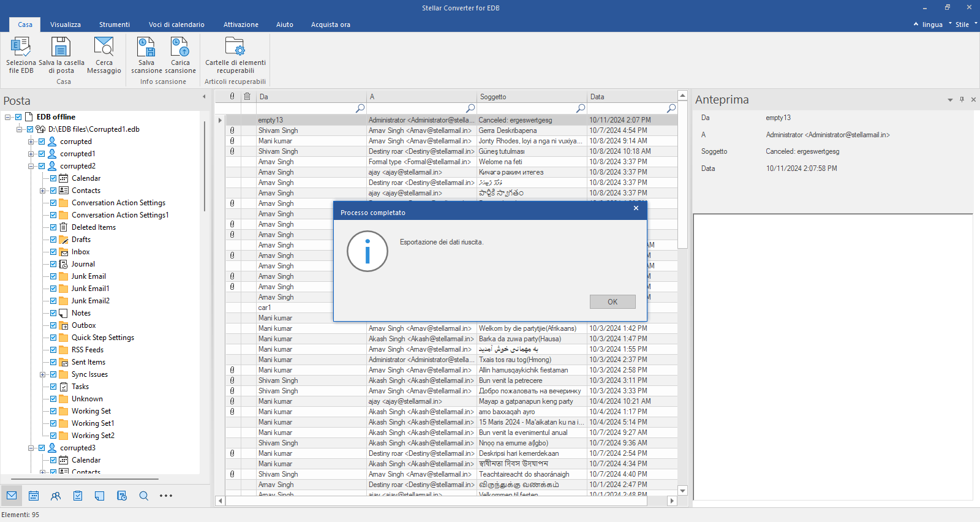Open Tasks view icon in bottom bar
The image size is (980, 522).
78,496
